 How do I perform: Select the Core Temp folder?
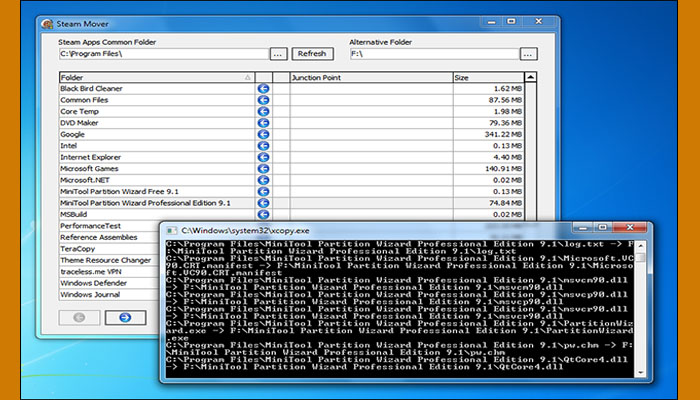[79, 111]
